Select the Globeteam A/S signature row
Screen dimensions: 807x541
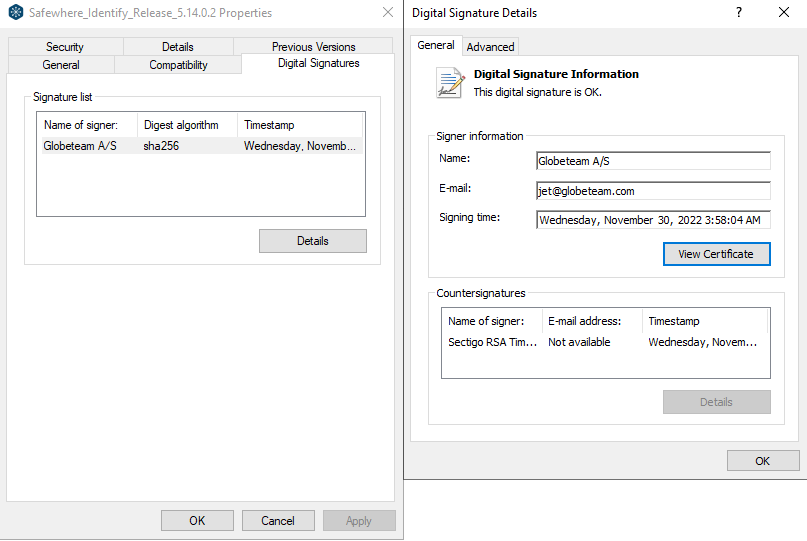[200, 146]
